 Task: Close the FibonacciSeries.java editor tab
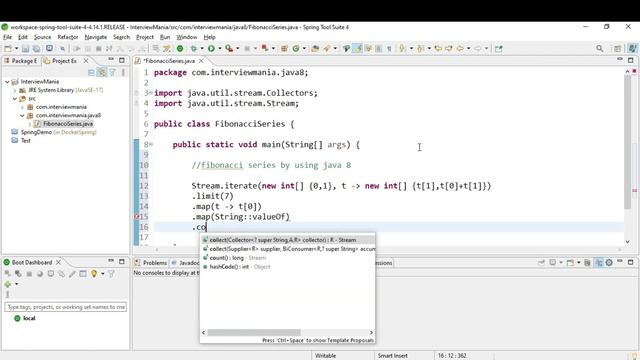[201, 61]
